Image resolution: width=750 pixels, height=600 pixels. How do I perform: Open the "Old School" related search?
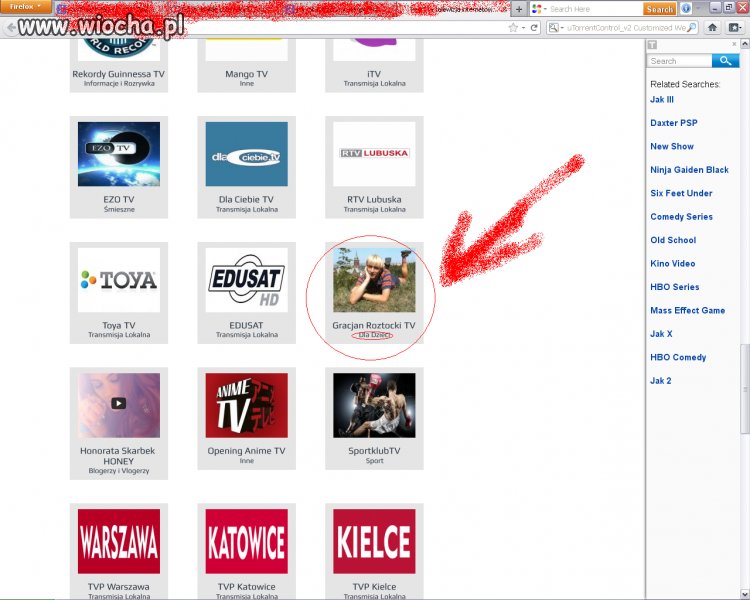tap(673, 240)
